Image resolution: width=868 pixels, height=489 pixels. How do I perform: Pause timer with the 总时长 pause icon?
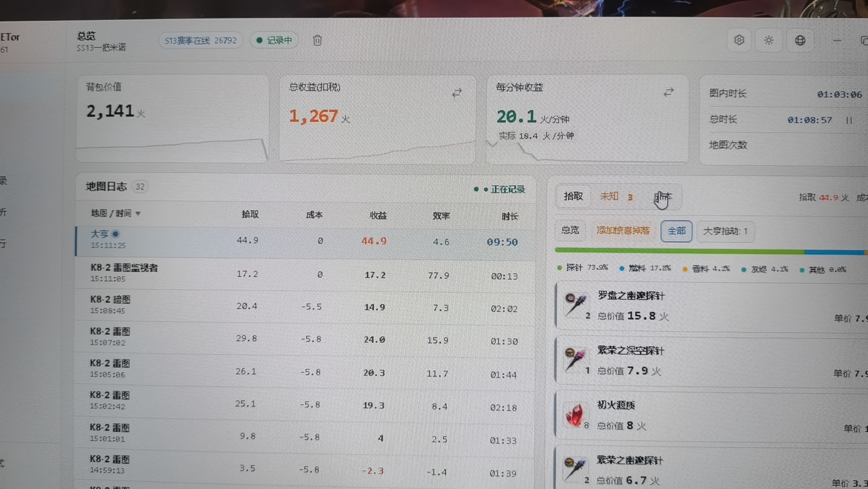click(x=849, y=120)
